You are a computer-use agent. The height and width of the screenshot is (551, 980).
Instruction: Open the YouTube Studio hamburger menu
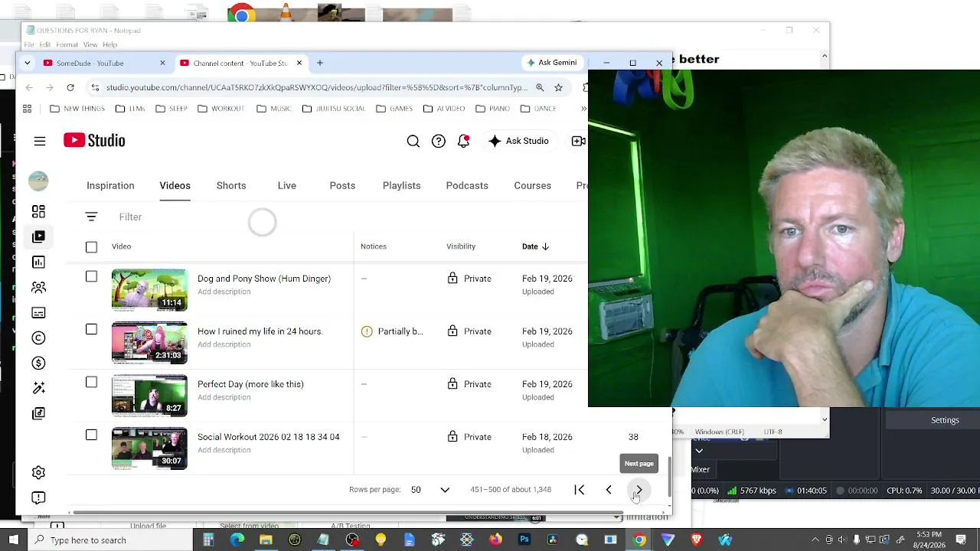40,141
